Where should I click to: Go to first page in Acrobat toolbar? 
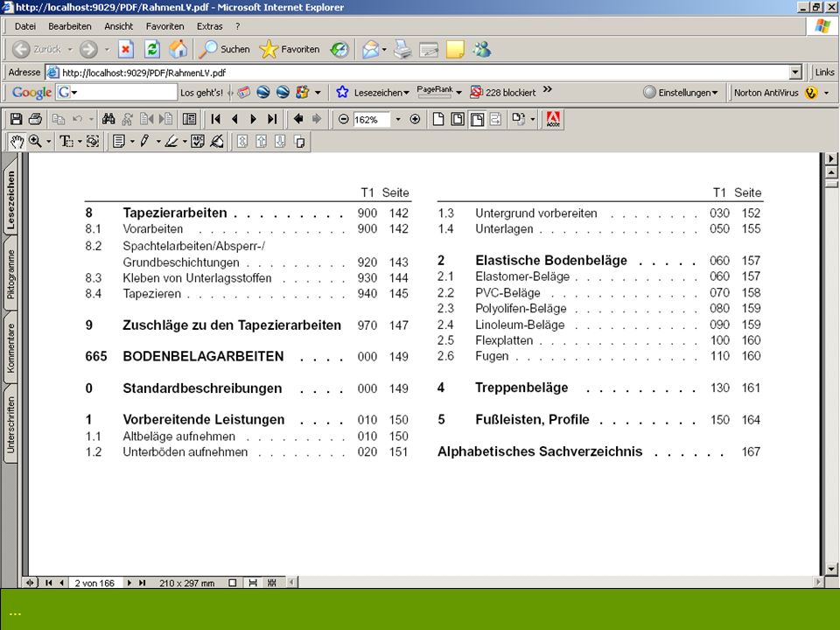(x=216, y=119)
